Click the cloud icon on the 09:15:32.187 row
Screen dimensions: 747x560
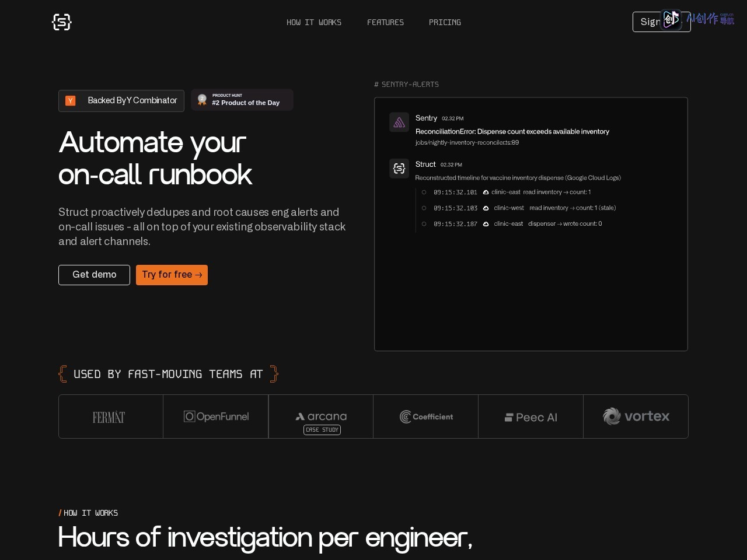tap(486, 223)
